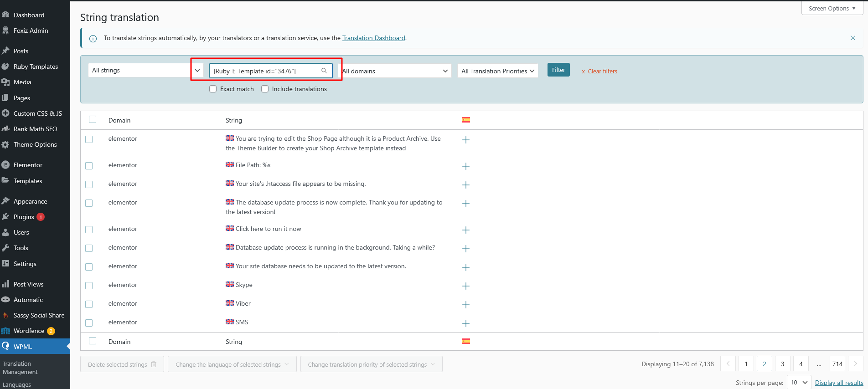Check the Click here to run row

coord(89,230)
